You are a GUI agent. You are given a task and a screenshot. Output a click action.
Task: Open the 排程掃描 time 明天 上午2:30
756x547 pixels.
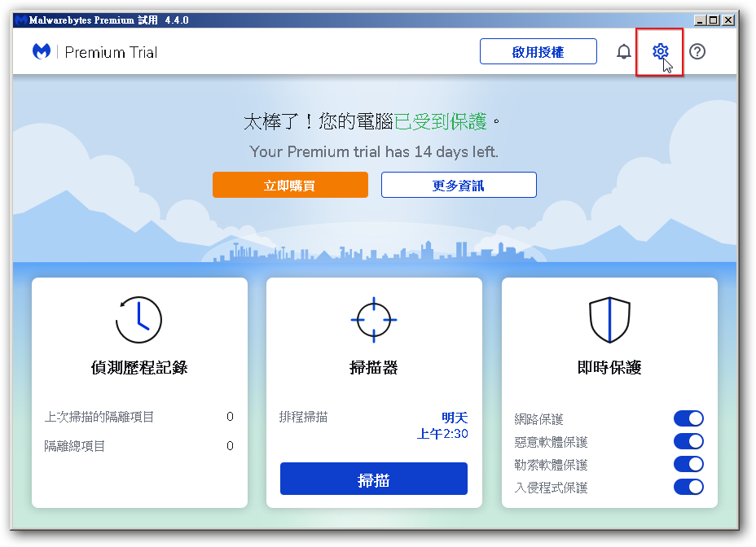coord(444,426)
